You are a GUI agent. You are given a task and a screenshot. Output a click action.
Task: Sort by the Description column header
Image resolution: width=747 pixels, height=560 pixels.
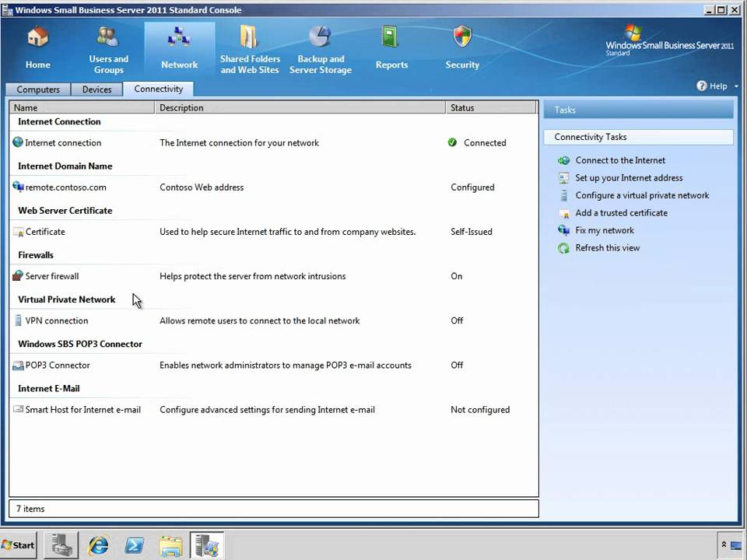coord(300,107)
